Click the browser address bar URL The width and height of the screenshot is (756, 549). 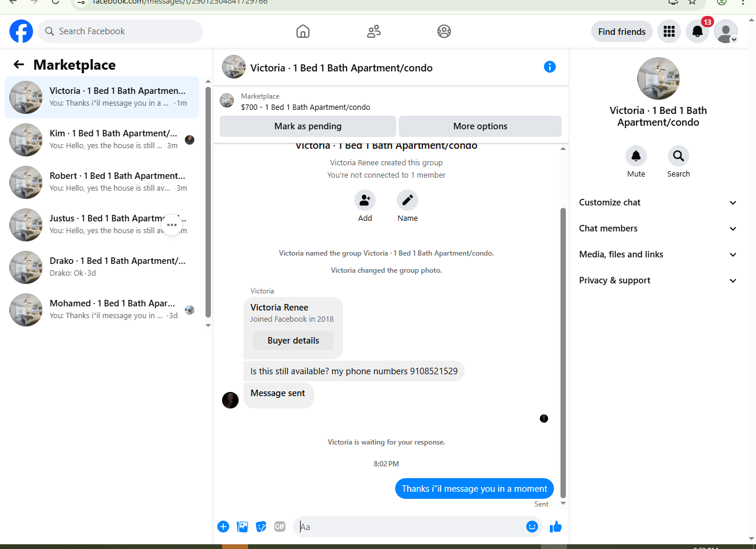coord(180,2)
